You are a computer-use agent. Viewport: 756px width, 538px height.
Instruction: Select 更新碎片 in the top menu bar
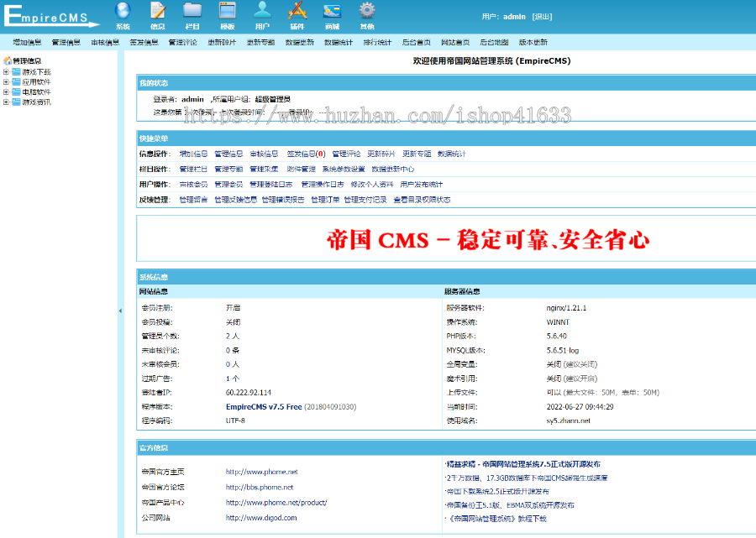pyautogui.click(x=222, y=42)
